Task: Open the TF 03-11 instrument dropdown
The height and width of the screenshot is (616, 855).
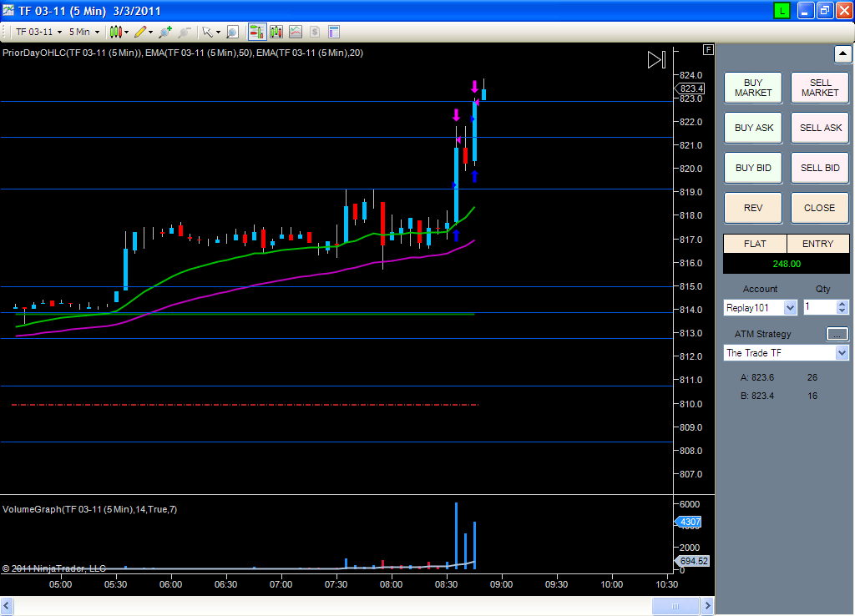Action: click(x=38, y=33)
